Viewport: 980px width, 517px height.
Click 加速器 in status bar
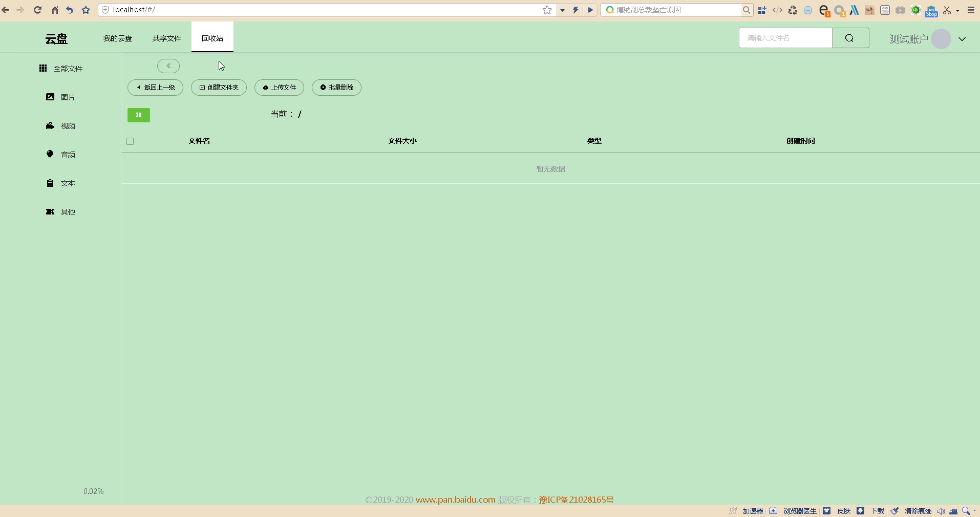(x=753, y=511)
